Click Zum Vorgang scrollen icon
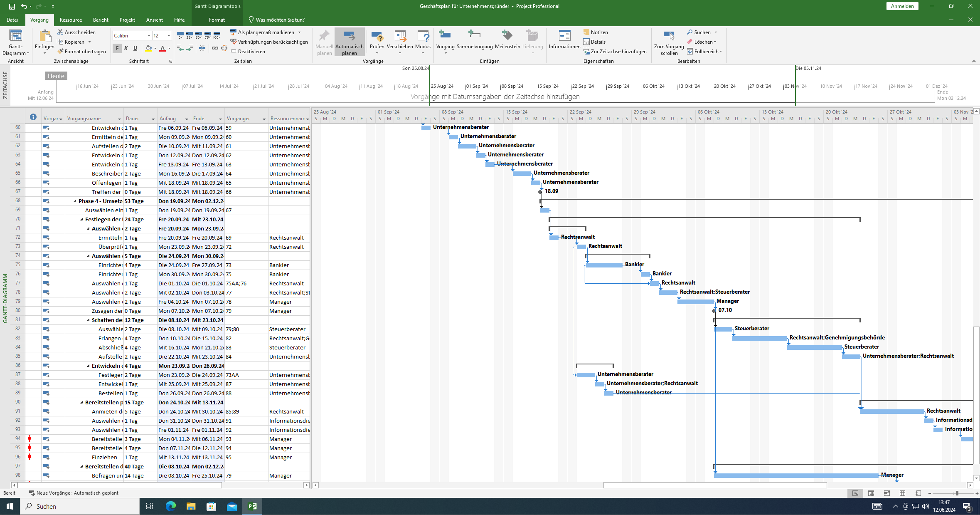Image resolution: width=980 pixels, height=515 pixels. (x=669, y=37)
